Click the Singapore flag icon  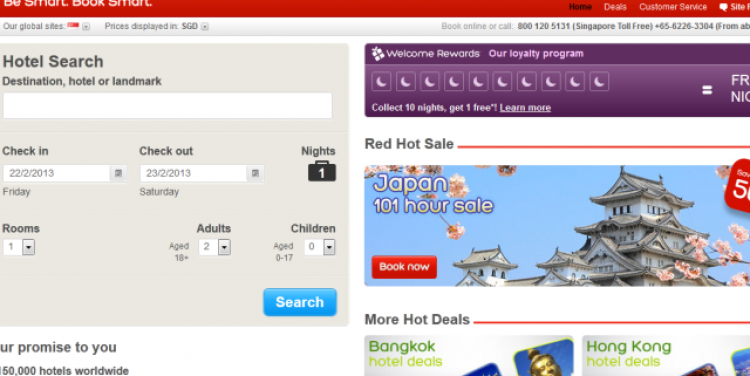73,26
